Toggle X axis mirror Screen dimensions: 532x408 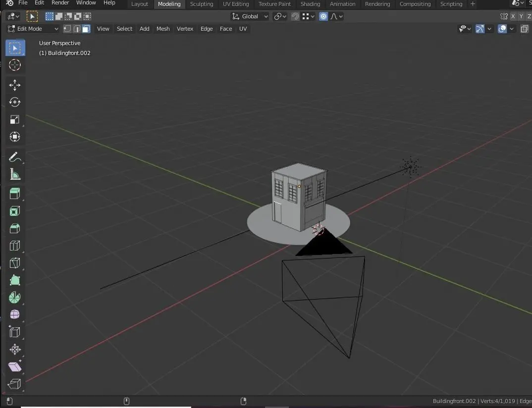(x=513, y=16)
